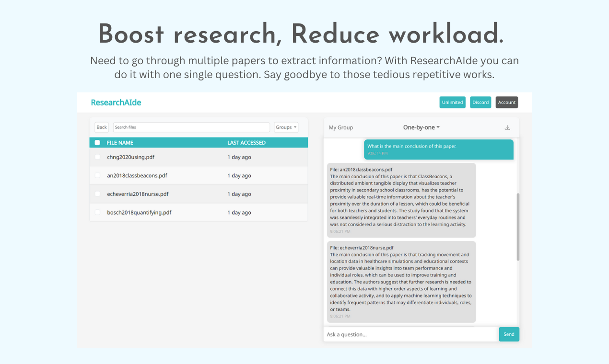Click the Unlimited button
609x364 pixels.
pyautogui.click(x=452, y=102)
